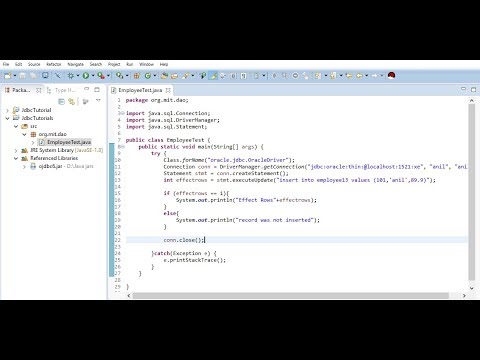Open the Project menu
The width and height of the screenshot is (480, 360).
(x=114, y=64)
